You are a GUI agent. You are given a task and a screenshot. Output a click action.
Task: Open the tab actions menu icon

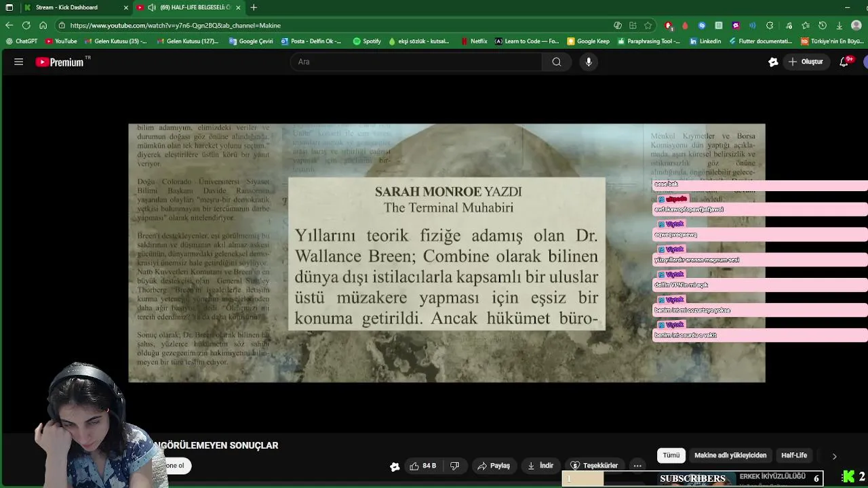[9, 7]
